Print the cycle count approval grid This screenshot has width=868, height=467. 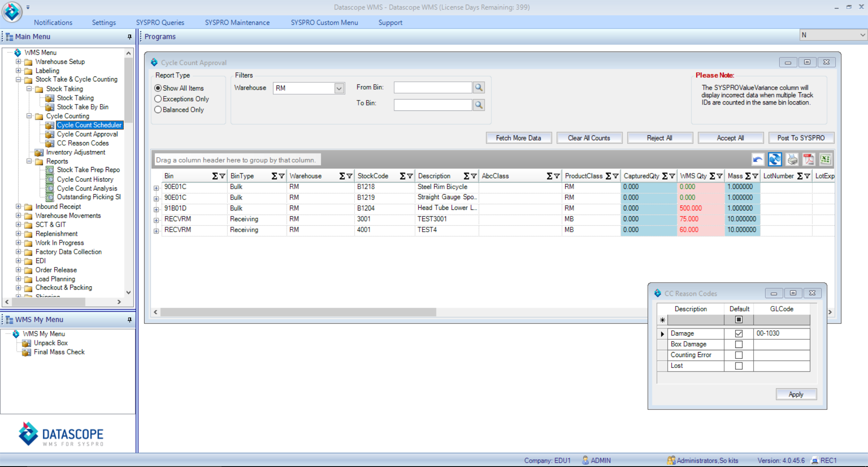(x=792, y=159)
